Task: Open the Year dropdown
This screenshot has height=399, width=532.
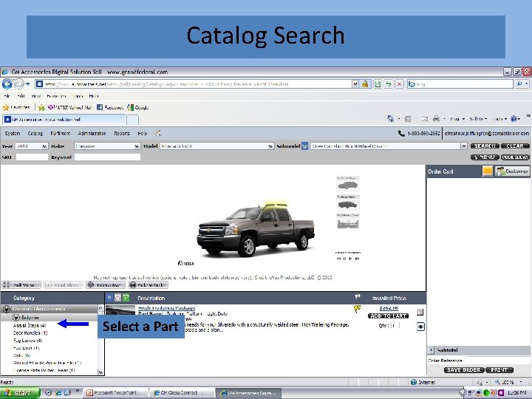Action: pos(32,146)
